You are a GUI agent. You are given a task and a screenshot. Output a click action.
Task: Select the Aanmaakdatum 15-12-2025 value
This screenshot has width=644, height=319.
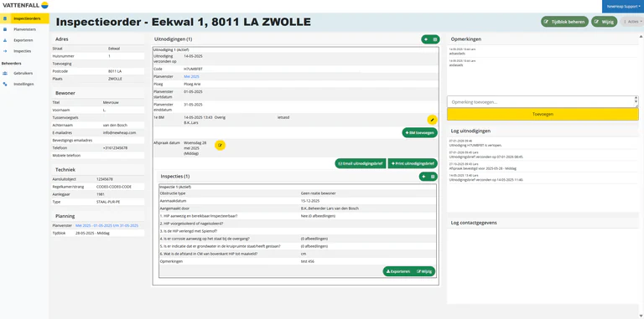click(x=310, y=201)
